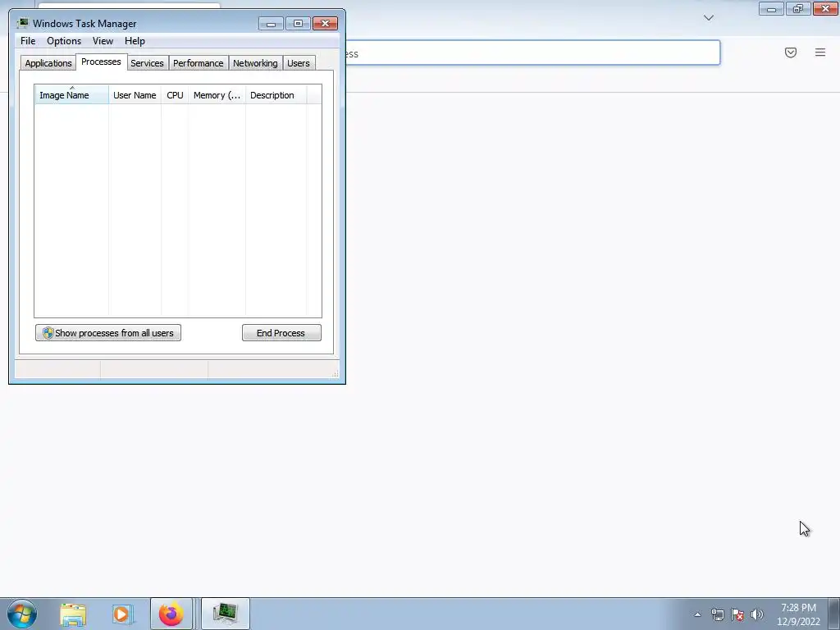This screenshot has width=840, height=630.
Task: Open the Help menu
Action: 135,41
